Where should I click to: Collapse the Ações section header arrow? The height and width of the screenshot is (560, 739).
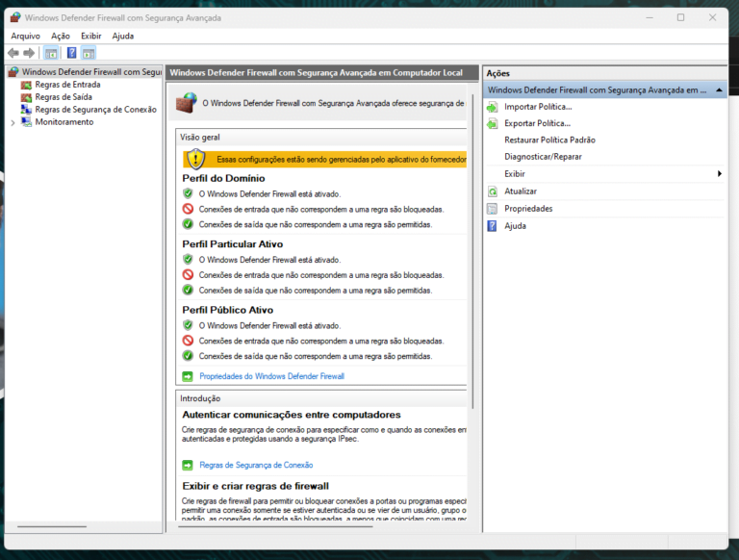pos(719,90)
